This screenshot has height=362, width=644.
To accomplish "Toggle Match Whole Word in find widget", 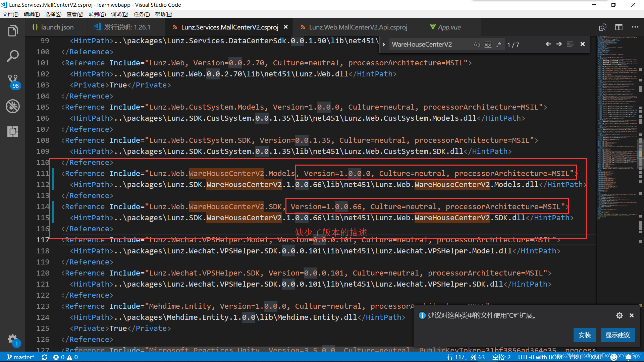I will coord(488,45).
